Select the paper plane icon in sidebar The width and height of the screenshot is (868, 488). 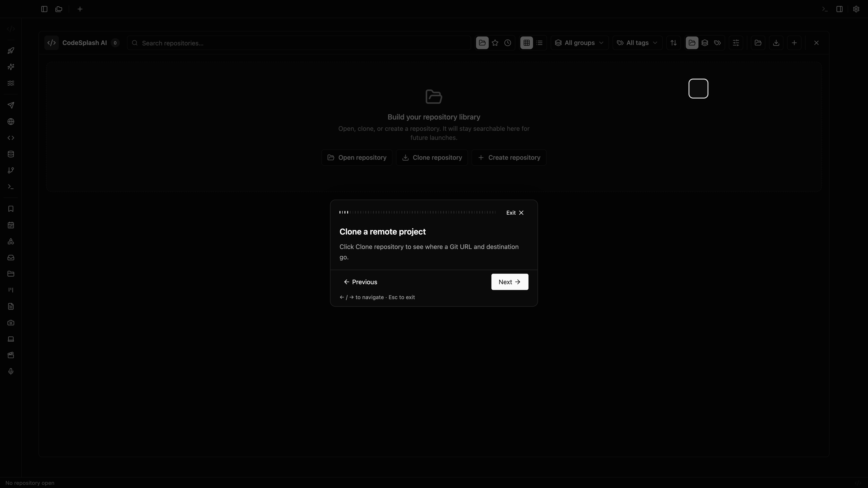tap(11, 106)
